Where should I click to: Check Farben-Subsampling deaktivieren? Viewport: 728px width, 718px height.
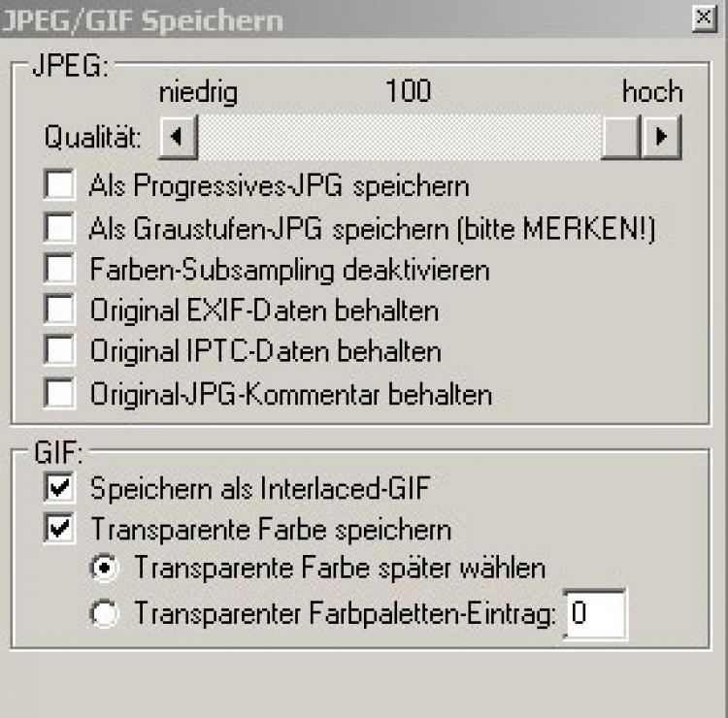pos(60,268)
